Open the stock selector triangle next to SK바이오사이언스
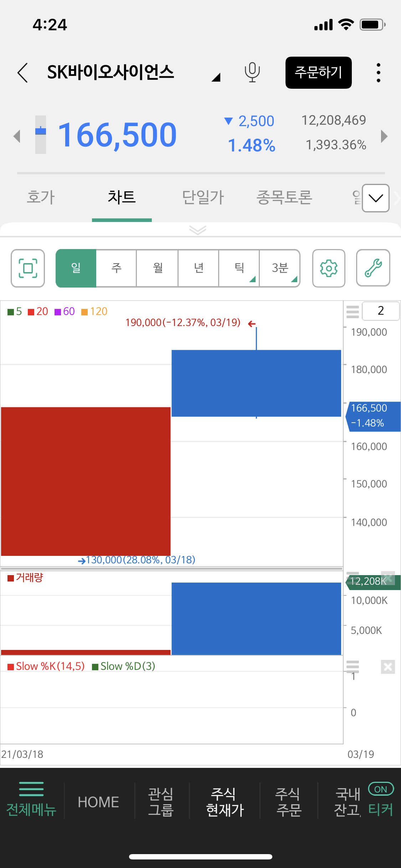Viewport: 401px width, 868px height. tap(216, 77)
